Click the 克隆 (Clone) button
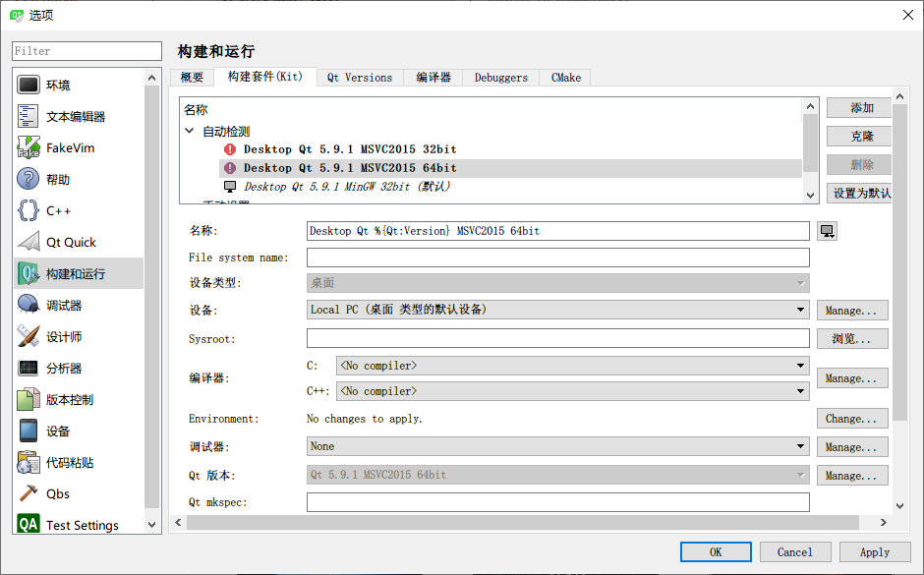This screenshot has height=575, width=924. 859,136
